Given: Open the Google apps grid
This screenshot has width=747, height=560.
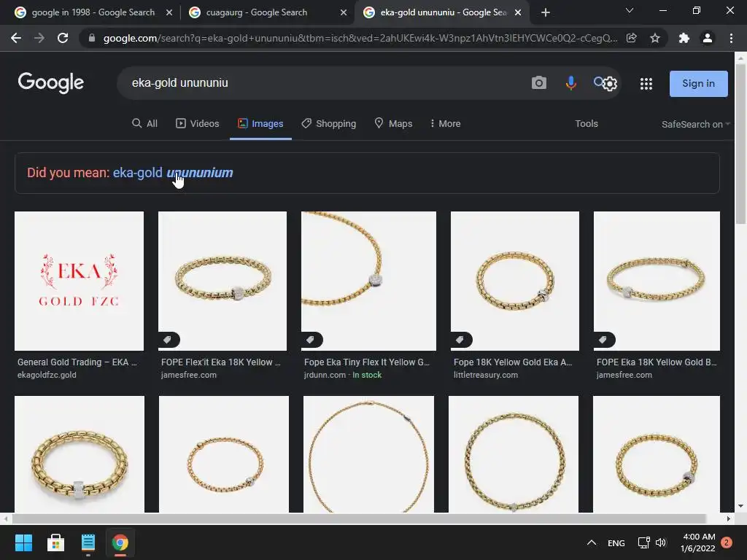Looking at the screenshot, I should pos(646,84).
